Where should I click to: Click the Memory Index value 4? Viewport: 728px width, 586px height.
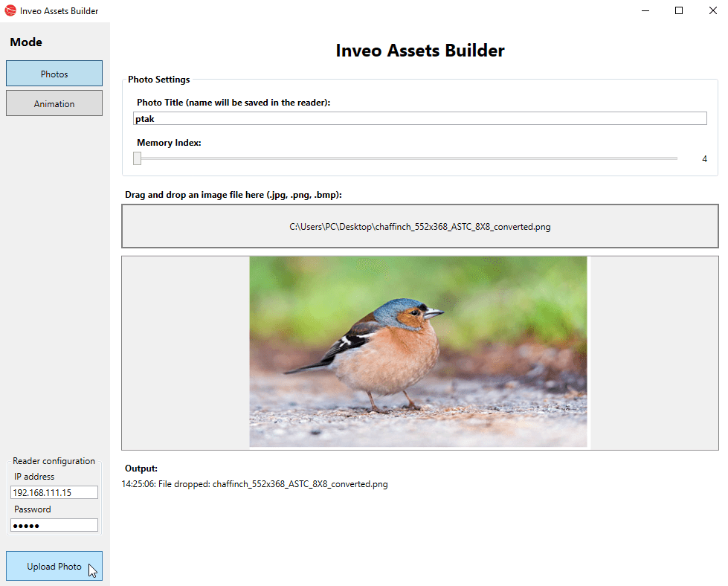pos(704,159)
